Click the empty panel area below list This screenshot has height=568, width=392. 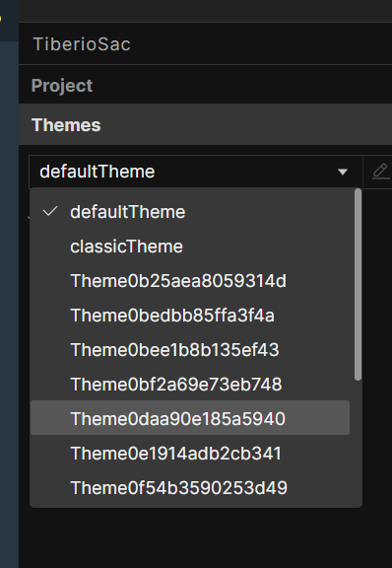(x=205, y=538)
